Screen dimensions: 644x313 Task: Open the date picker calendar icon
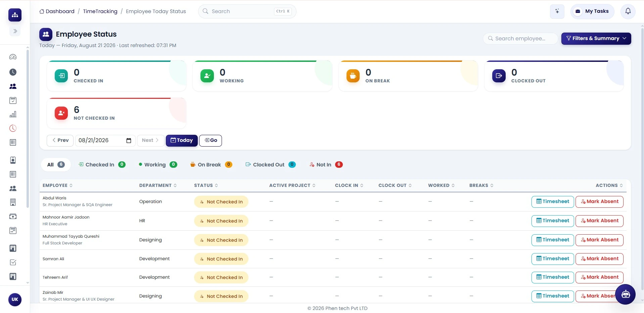click(x=129, y=141)
